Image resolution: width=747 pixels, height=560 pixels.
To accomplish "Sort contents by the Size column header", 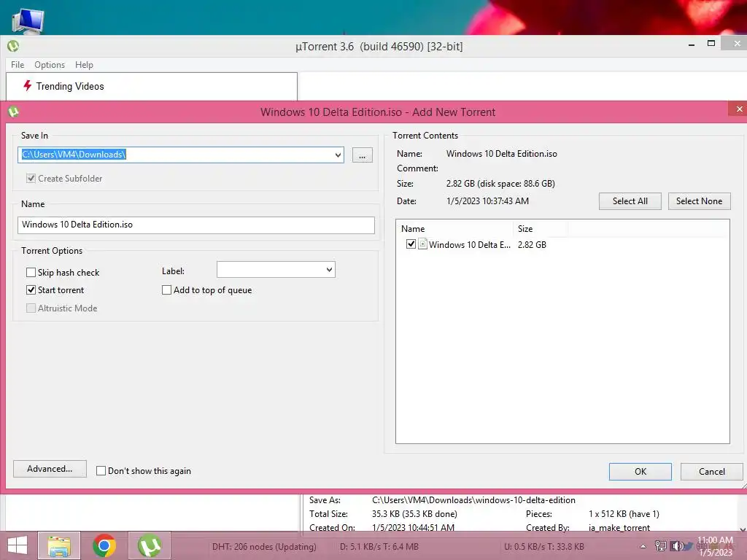I will pos(541,228).
